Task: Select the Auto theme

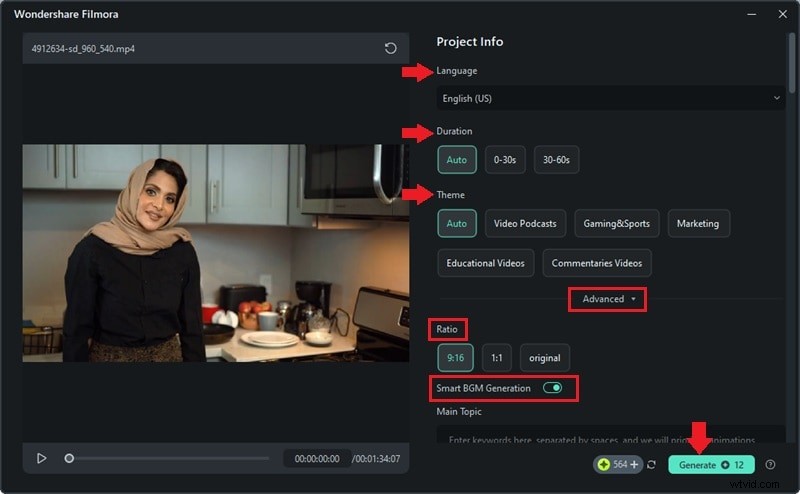Action: coord(457,223)
